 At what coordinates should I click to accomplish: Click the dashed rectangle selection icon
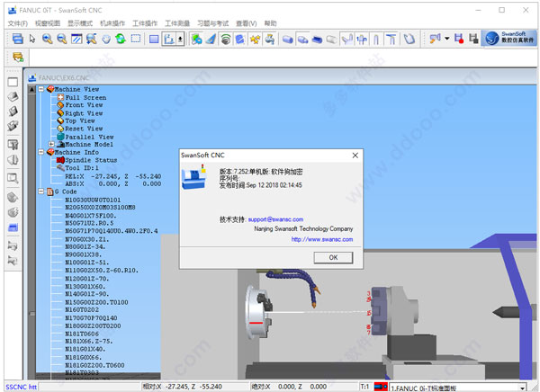(x=136, y=39)
